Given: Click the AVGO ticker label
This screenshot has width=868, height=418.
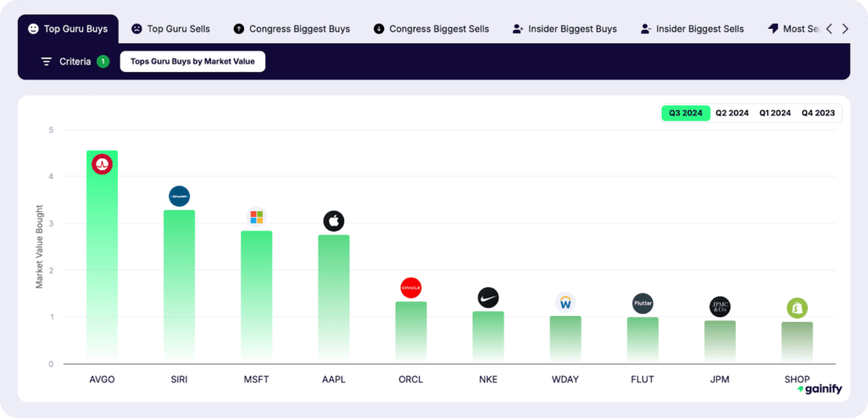Looking at the screenshot, I should pos(102,380).
